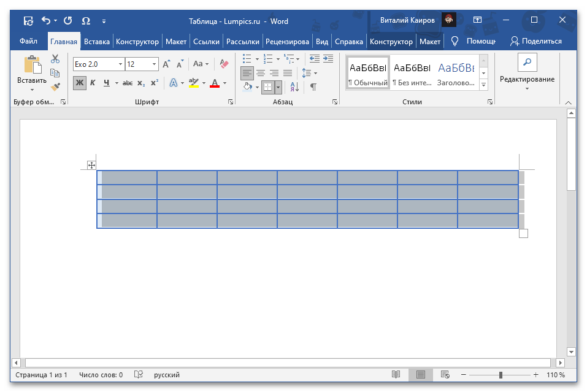Screen dimensions: 587x392
Task: Insert symbol with Omega icon
Action: [86, 21]
